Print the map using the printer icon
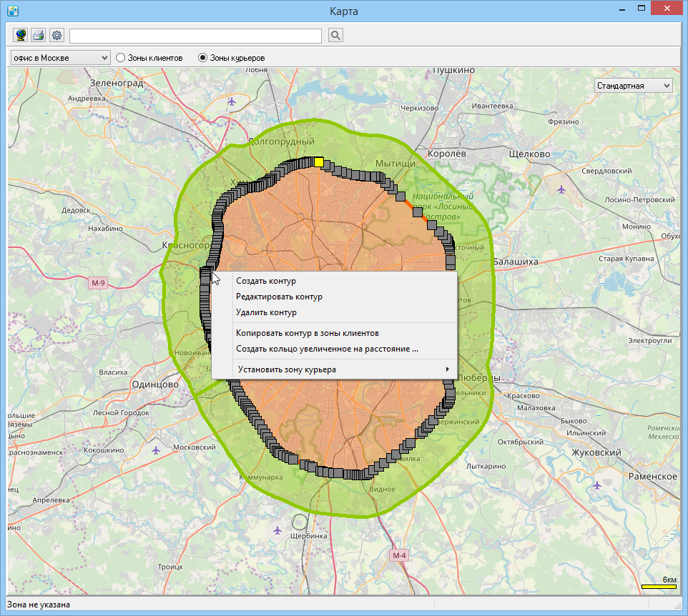 39,35
